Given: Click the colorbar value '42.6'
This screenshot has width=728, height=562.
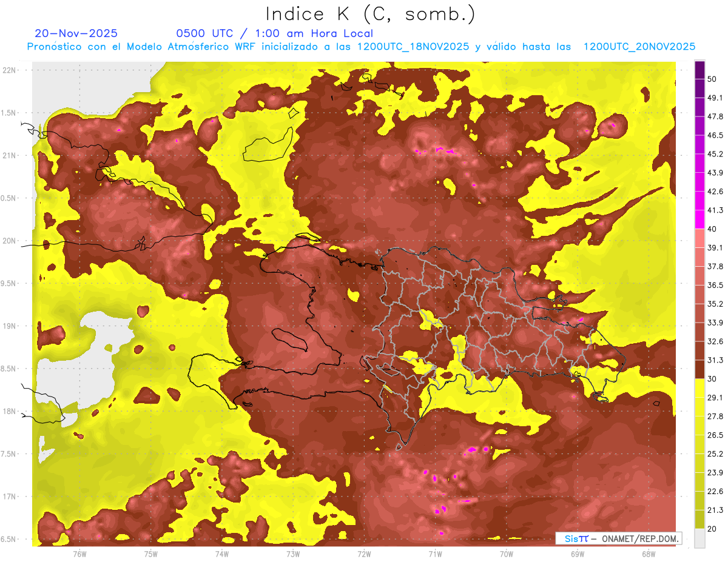Looking at the screenshot, I should click(x=715, y=192).
